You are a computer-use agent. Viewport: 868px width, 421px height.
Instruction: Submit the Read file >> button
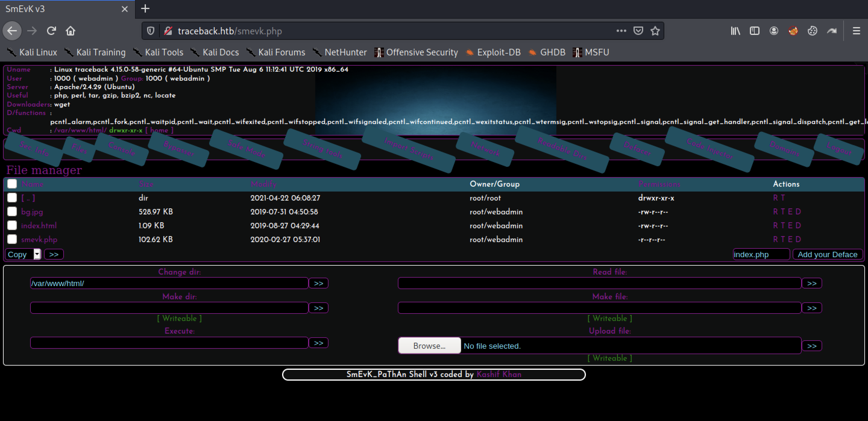[x=812, y=283]
